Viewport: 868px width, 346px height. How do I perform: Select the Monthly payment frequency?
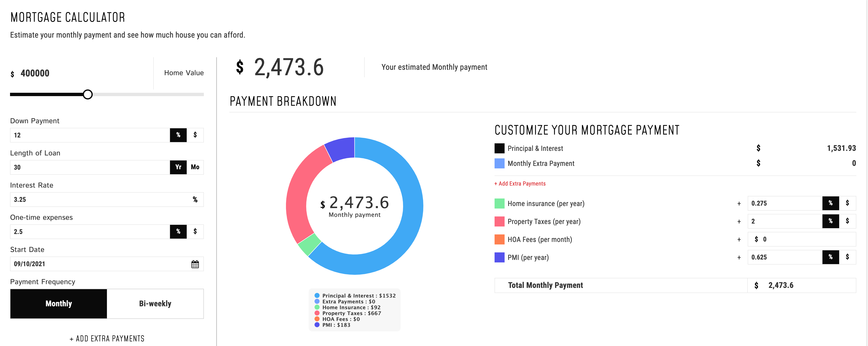pos(58,304)
